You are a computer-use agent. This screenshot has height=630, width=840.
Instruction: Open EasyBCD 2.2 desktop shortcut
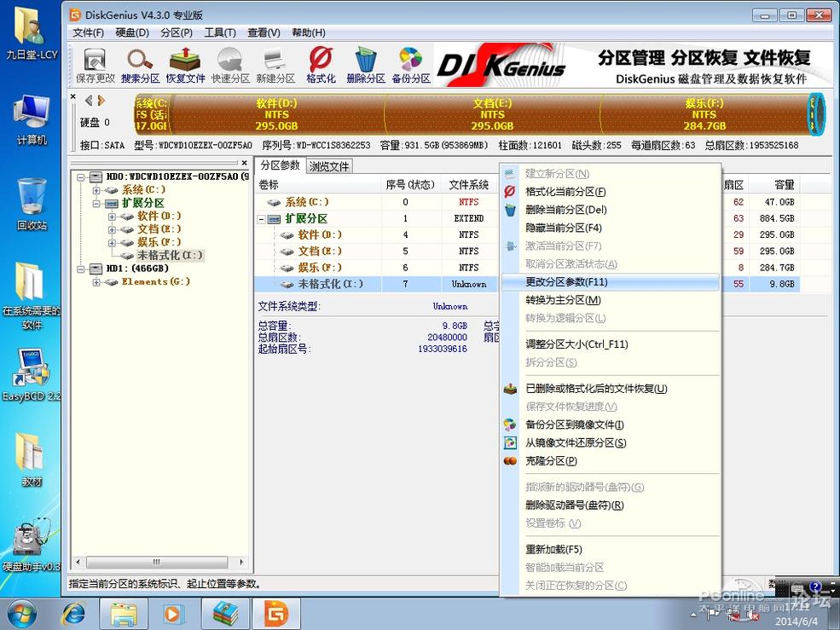click(31, 375)
